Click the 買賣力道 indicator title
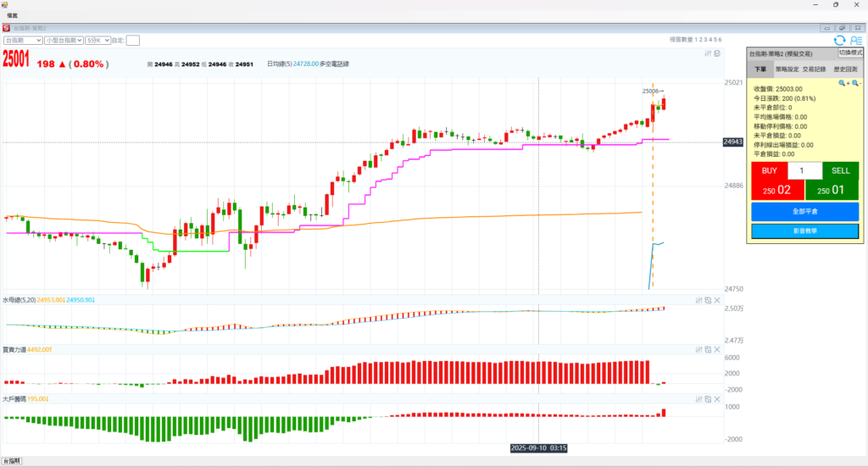The height and width of the screenshot is (467, 868). [14, 350]
